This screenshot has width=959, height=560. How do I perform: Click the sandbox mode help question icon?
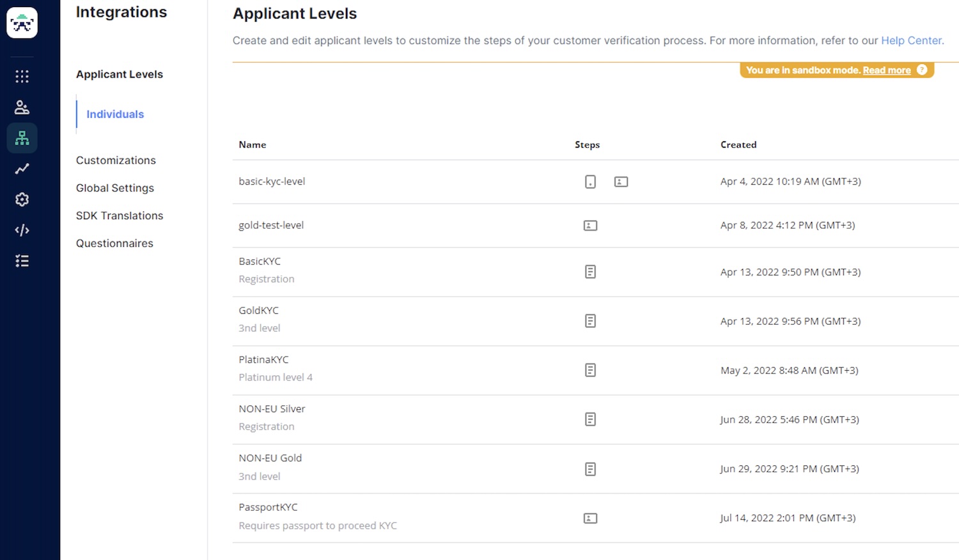(x=921, y=70)
